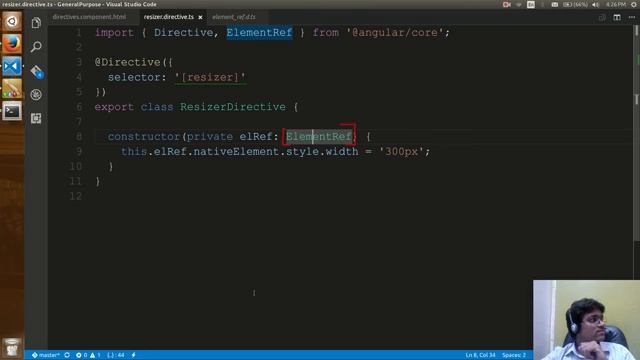Open the Source Control view
Viewport: 640px width, 360px height.
(x=36, y=72)
